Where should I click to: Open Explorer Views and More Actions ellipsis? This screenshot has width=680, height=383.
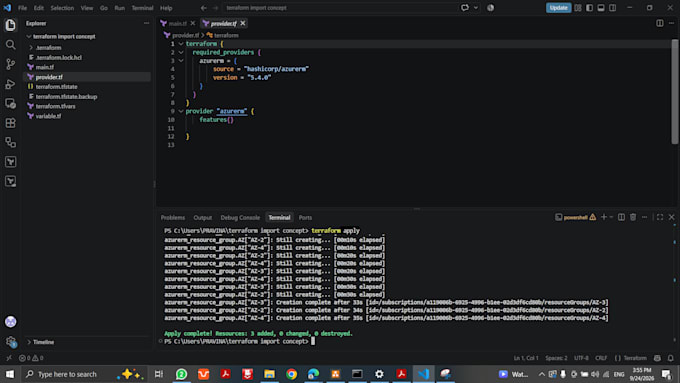click(147, 23)
